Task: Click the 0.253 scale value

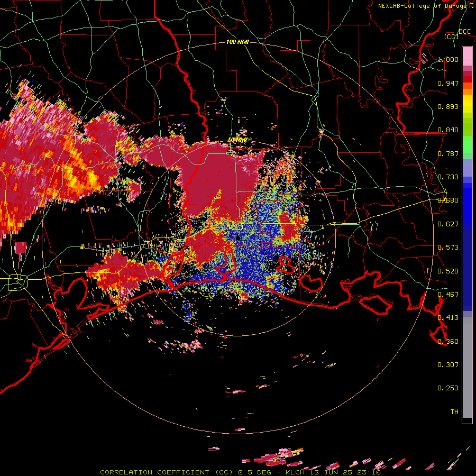Action: (448, 388)
